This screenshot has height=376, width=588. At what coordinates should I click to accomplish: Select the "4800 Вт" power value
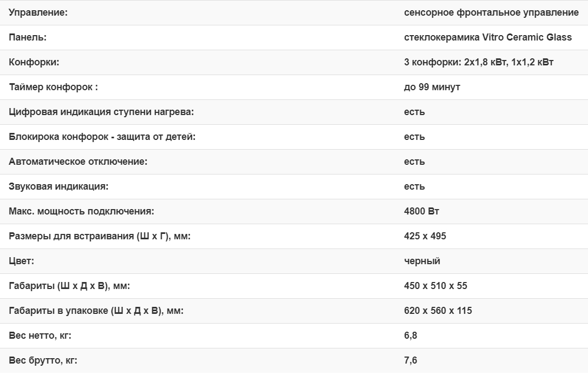[421, 211]
